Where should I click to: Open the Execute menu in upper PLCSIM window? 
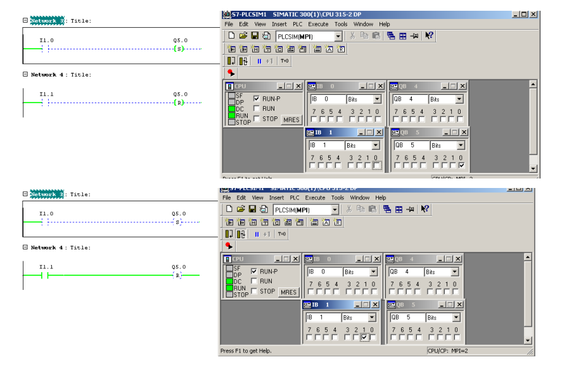click(318, 24)
